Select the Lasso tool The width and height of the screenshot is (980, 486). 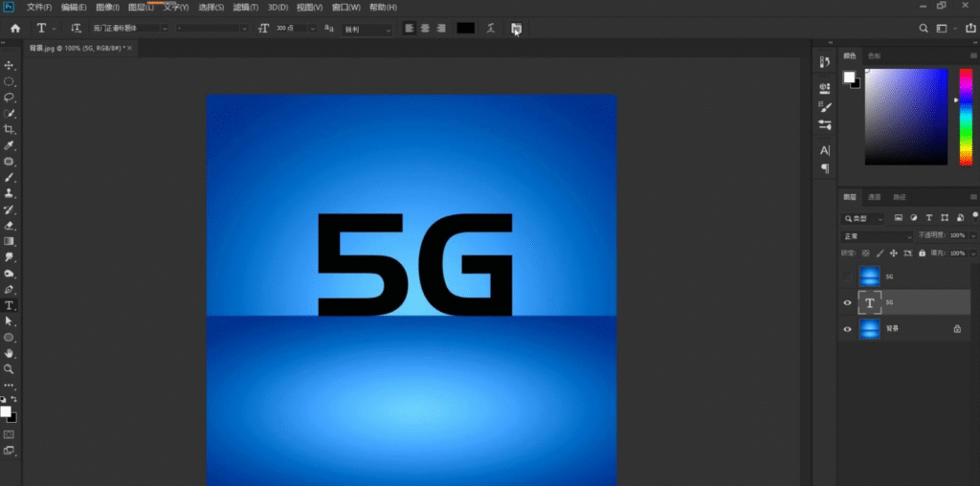pyautogui.click(x=9, y=98)
